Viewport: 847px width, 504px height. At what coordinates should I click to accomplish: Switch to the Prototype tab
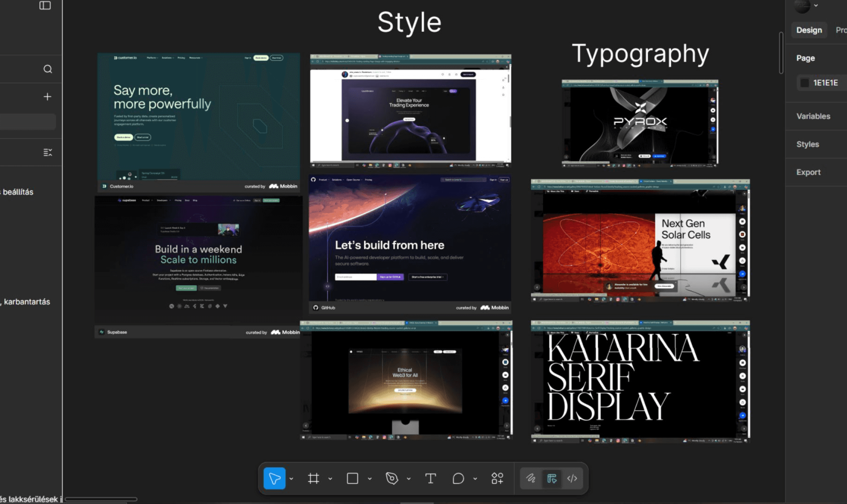841,30
